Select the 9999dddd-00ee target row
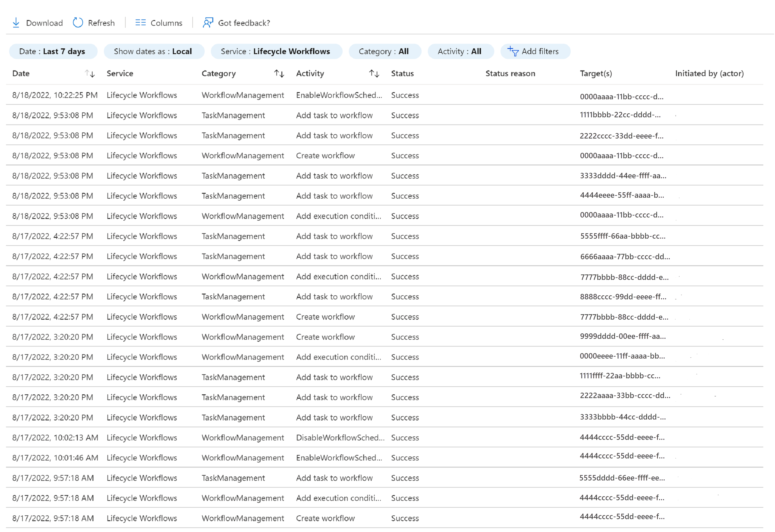 (x=622, y=337)
